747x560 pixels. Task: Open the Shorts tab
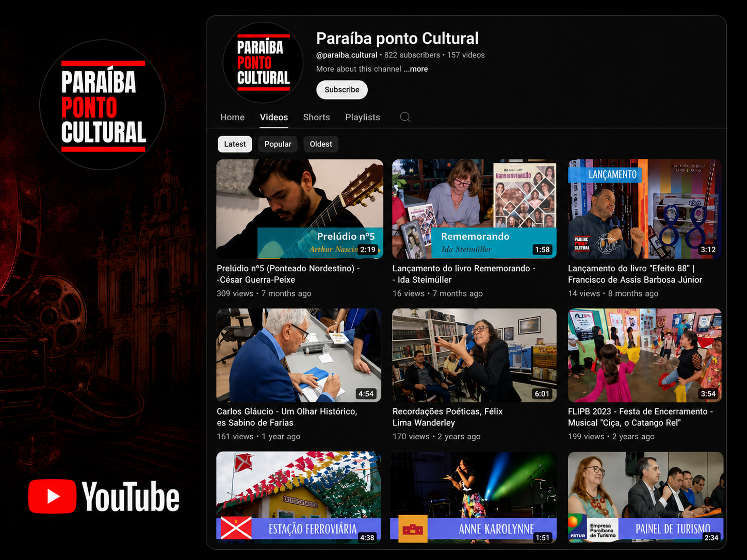coord(316,117)
